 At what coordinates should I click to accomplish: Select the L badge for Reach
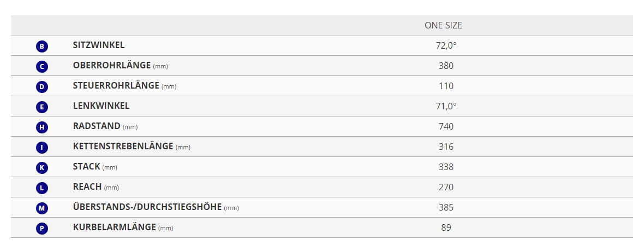coord(42,188)
